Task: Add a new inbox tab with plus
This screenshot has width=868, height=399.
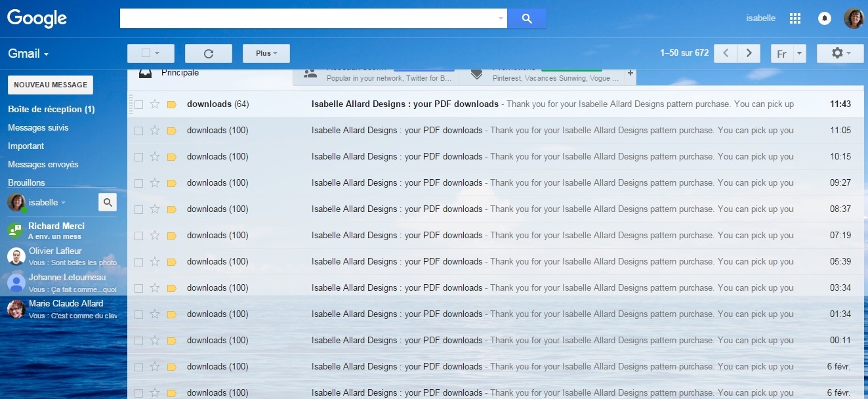Action: [630, 73]
